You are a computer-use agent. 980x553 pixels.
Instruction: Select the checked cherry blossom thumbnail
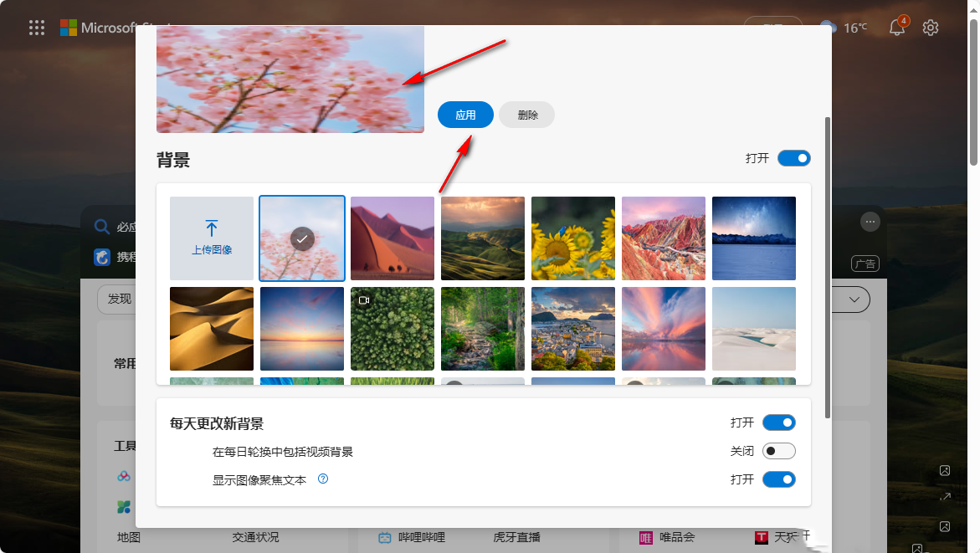click(x=302, y=238)
